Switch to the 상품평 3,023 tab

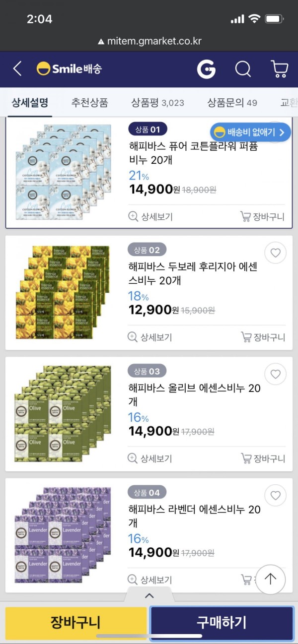(157, 103)
